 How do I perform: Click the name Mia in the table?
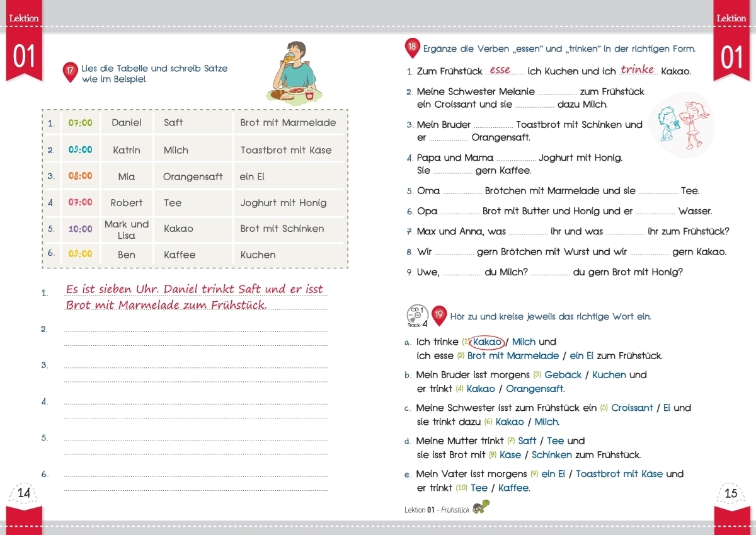[x=127, y=176]
